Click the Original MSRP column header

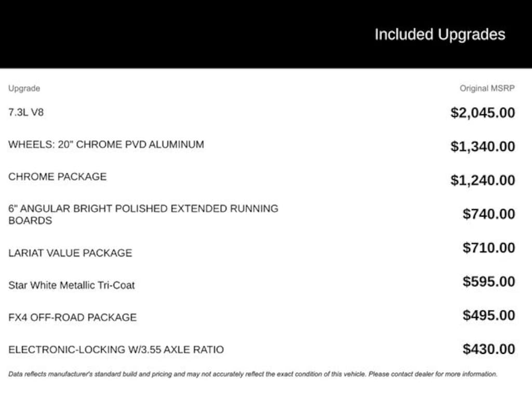coord(487,88)
